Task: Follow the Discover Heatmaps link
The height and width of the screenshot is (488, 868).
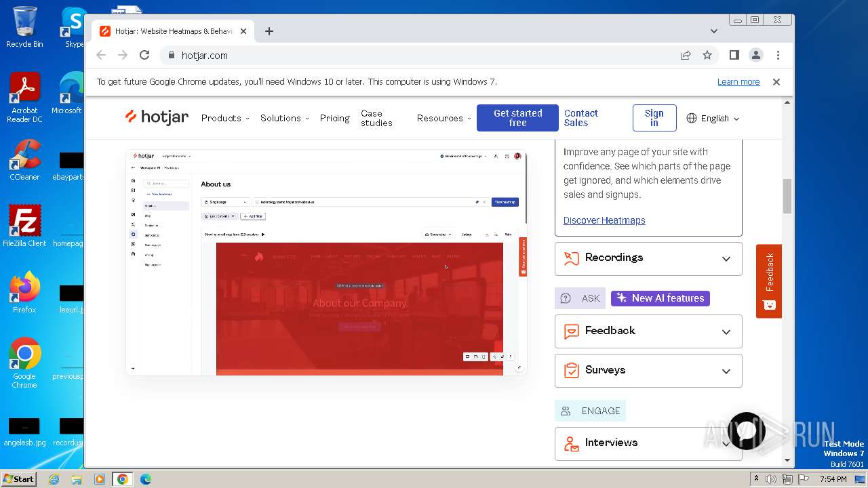Action: (x=604, y=220)
